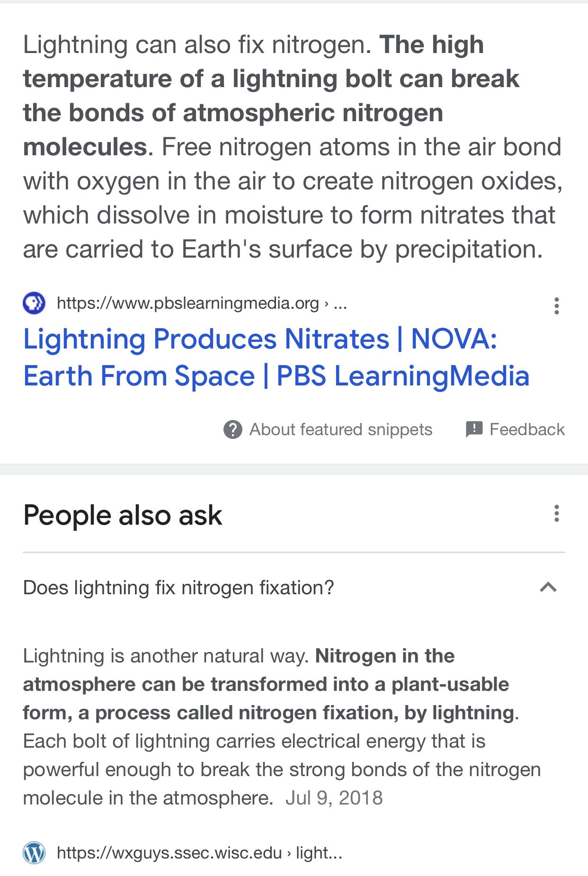Click the 'light...' breadcrumb in the wxguys URL
The height and width of the screenshot is (876, 588).
click(319, 853)
